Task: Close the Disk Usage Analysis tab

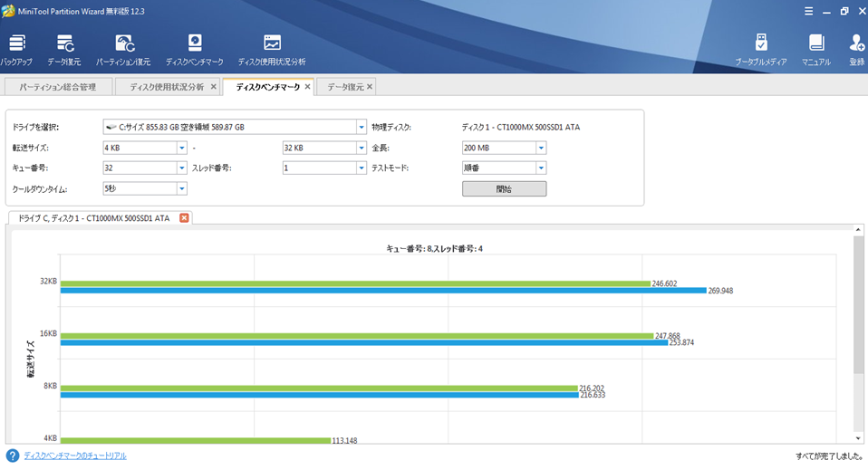Action: (x=214, y=87)
